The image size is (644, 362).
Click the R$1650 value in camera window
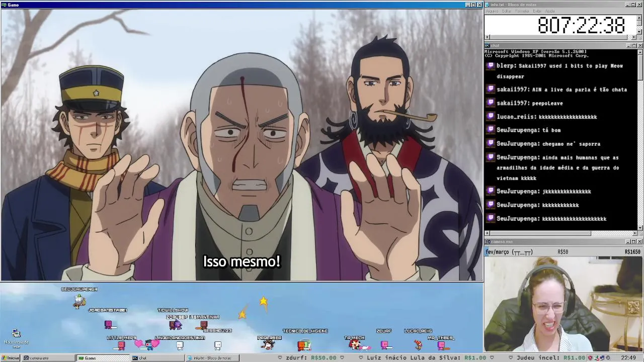point(632,252)
